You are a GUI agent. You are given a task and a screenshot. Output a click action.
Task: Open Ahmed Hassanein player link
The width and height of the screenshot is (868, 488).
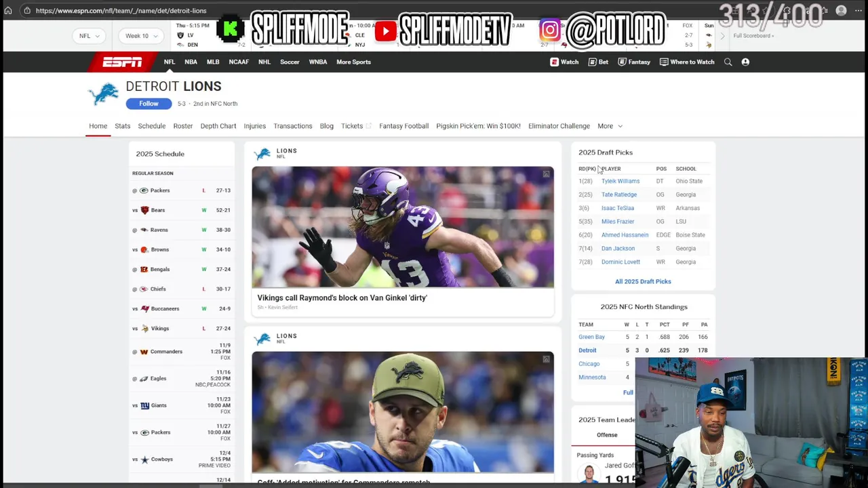pos(625,235)
